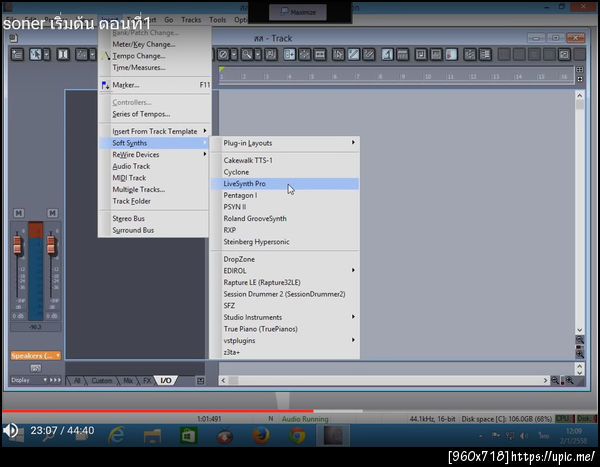Viewport: 600px width, 467px height.
Task: Select the I/O tab
Action: coord(166,380)
